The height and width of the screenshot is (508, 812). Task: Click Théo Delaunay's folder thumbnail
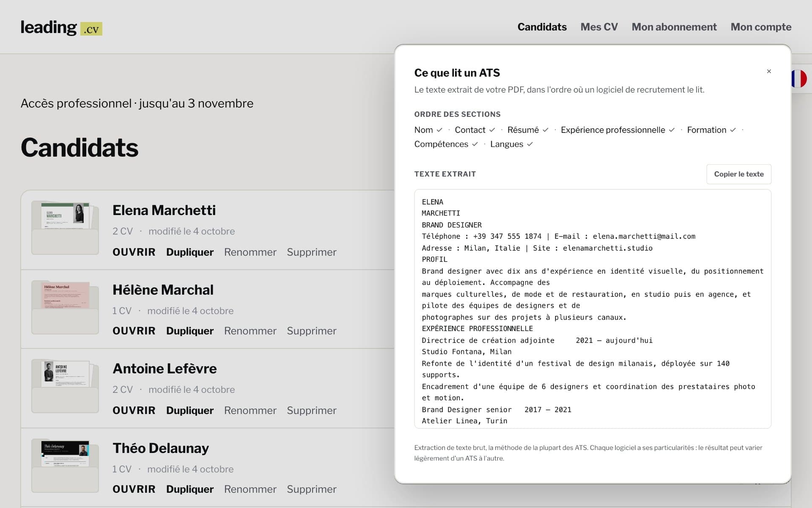click(65, 466)
